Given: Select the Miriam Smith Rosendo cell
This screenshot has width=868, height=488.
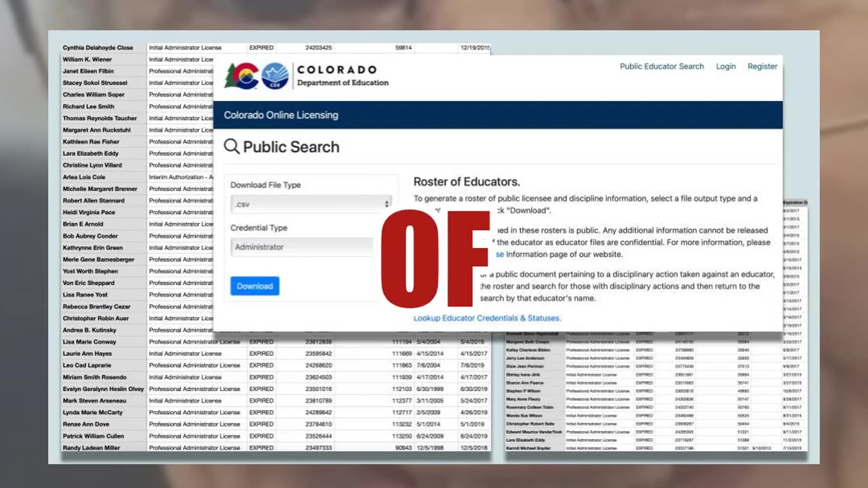Looking at the screenshot, I should pyautogui.click(x=104, y=377).
